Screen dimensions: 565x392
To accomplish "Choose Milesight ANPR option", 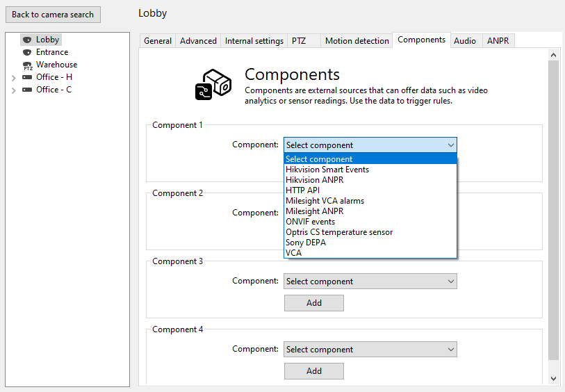I will point(370,211).
